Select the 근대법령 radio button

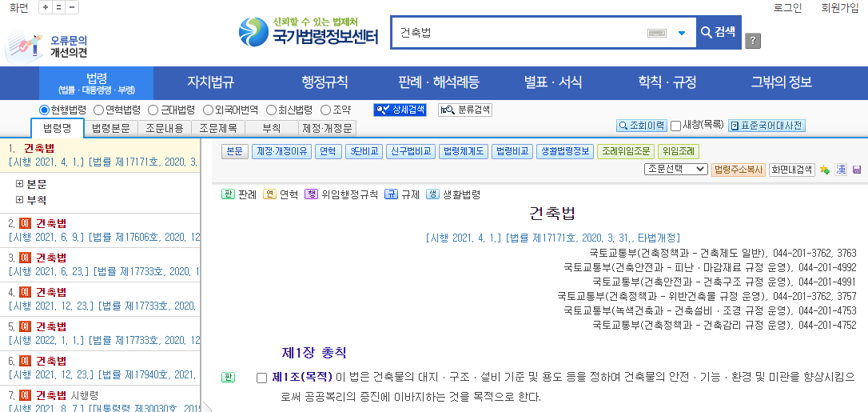coord(153,110)
